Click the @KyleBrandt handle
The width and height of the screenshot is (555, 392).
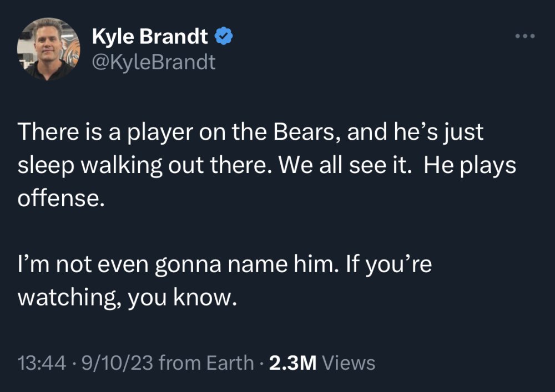(154, 62)
